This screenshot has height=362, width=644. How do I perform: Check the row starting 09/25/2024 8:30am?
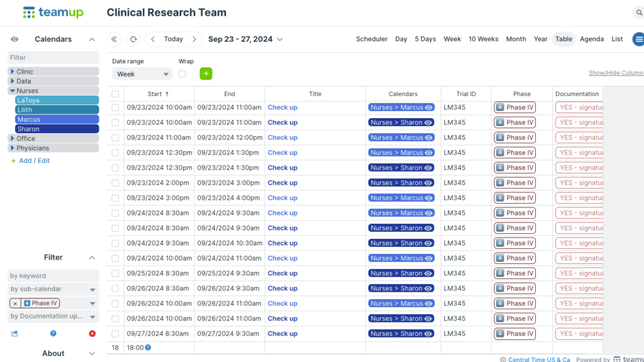click(x=116, y=273)
